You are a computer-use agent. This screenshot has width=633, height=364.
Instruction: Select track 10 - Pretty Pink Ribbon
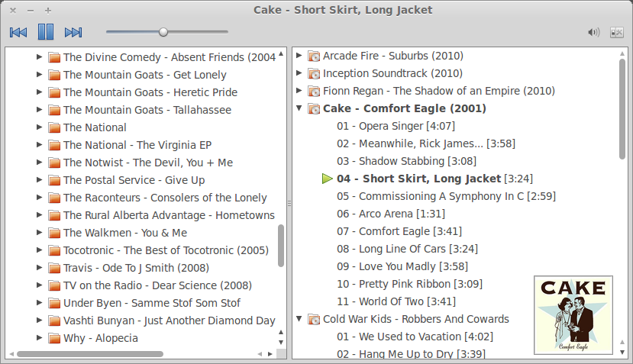tap(410, 284)
